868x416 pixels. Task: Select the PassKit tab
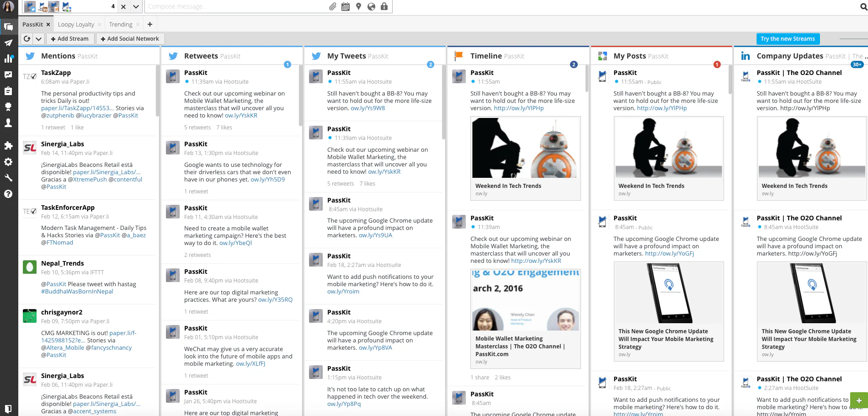coord(32,24)
